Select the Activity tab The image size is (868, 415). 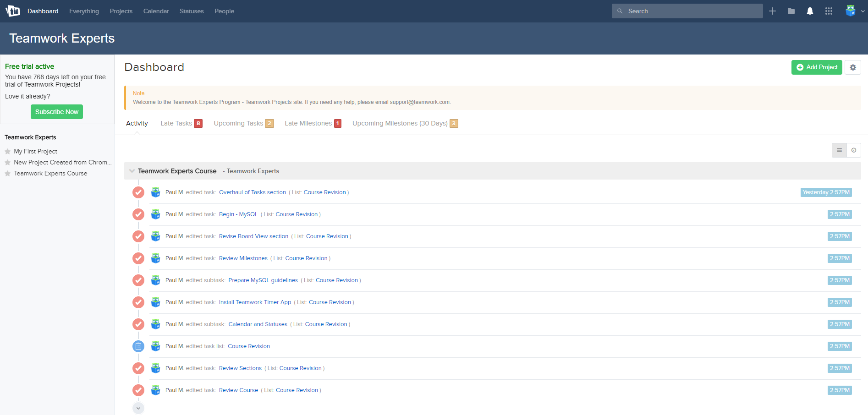pos(137,123)
